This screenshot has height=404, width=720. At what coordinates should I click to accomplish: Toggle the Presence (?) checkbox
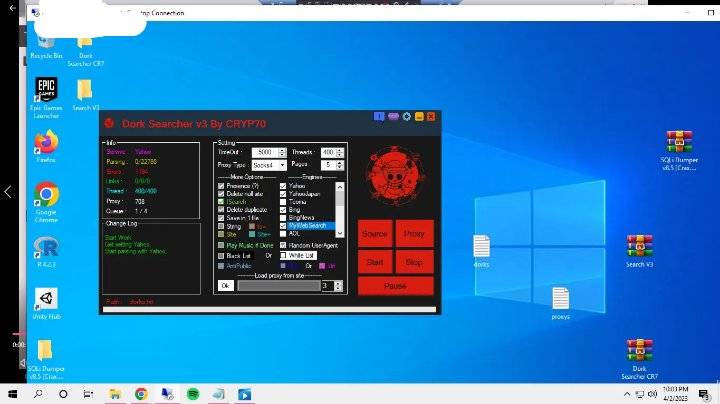(221, 186)
